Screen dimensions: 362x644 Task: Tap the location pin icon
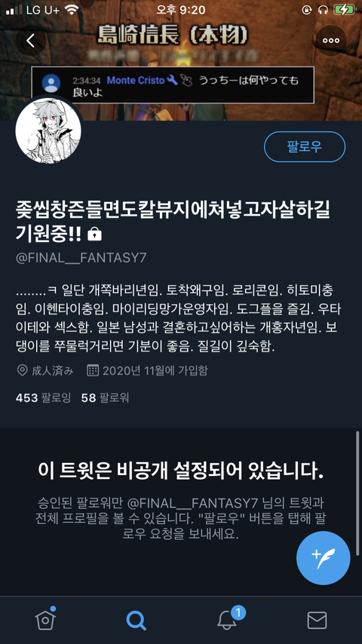[x=22, y=371]
